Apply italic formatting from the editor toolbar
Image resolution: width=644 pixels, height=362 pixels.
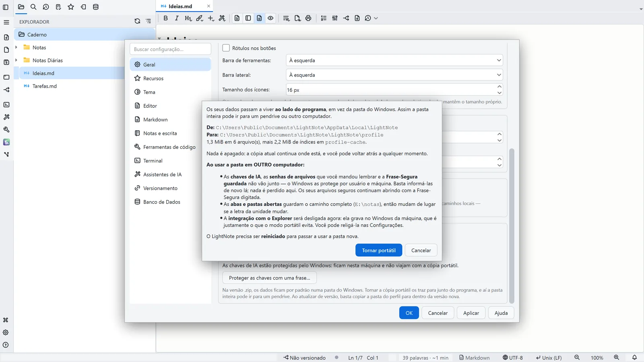(177, 18)
